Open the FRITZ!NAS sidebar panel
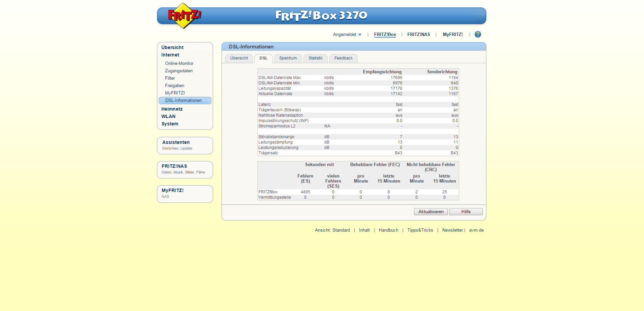 click(x=185, y=170)
